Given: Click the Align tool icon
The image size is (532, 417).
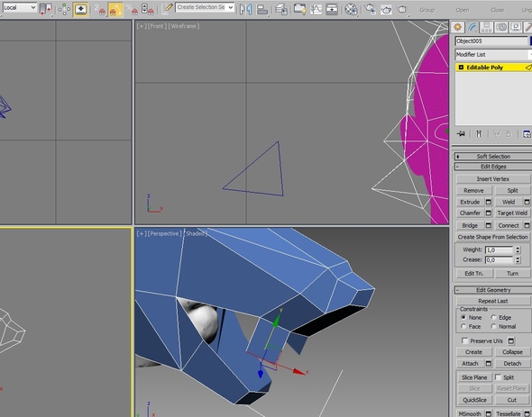Looking at the screenshot, I should pos(262,9).
